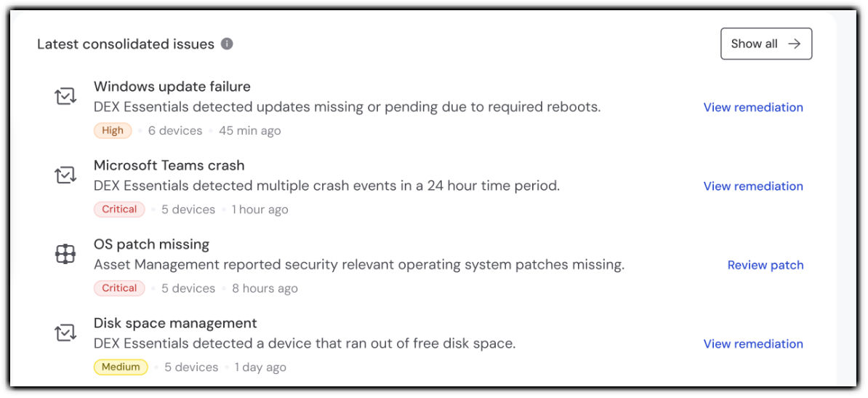The width and height of the screenshot is (868, 398).
Task: Click the 6 devices count label
Action: point(175,131)
